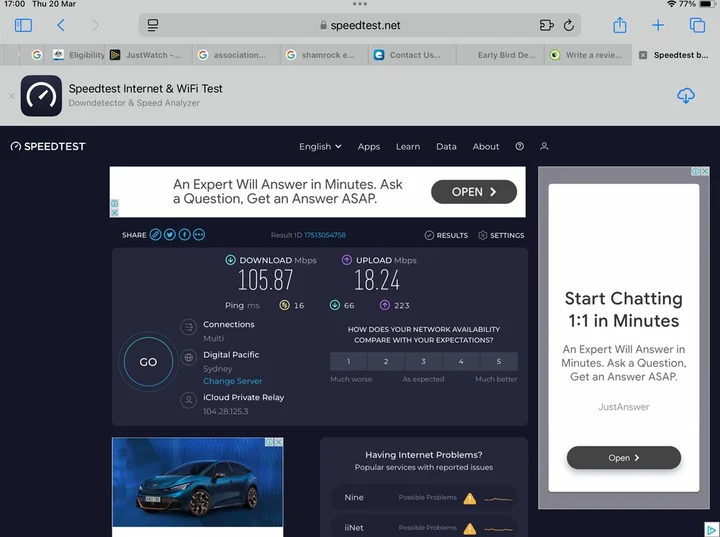The image size is (720, 537).
Task: Share result via Twitter icon
Action: tap(170, 235)
